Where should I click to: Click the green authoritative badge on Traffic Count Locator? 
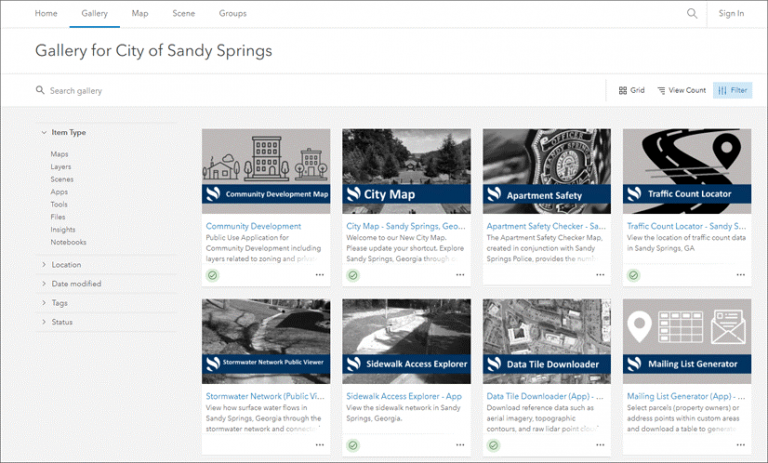(x=633, y=275)
